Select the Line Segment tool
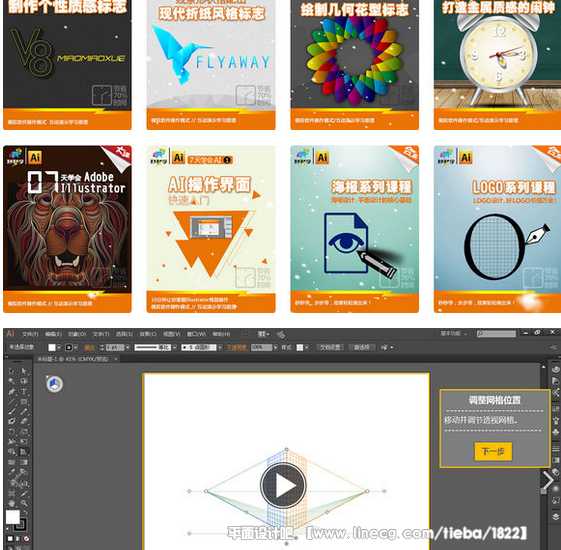 click(x=11, y=401)
